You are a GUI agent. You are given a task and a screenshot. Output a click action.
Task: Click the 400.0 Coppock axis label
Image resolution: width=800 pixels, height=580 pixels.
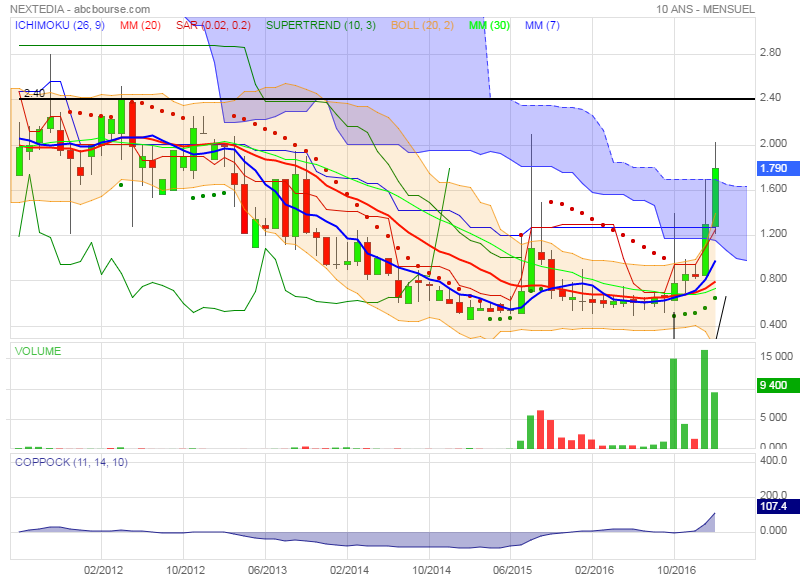[x=773, y=460]
